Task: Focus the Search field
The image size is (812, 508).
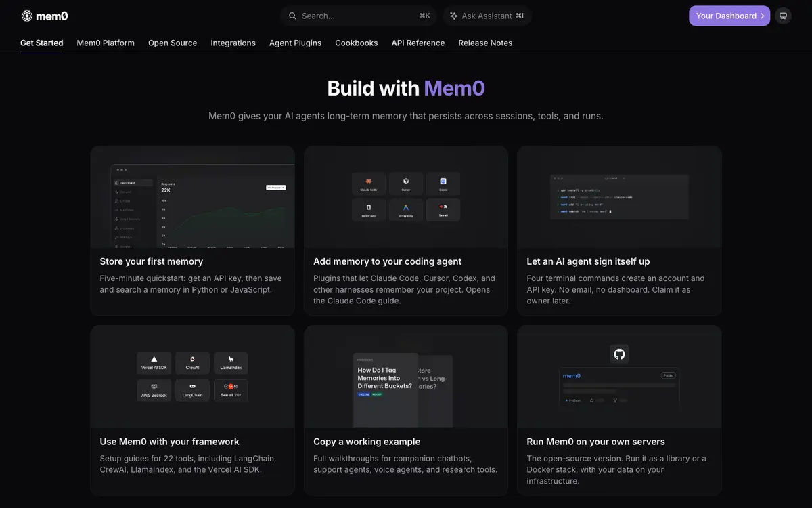Action: 359,16
